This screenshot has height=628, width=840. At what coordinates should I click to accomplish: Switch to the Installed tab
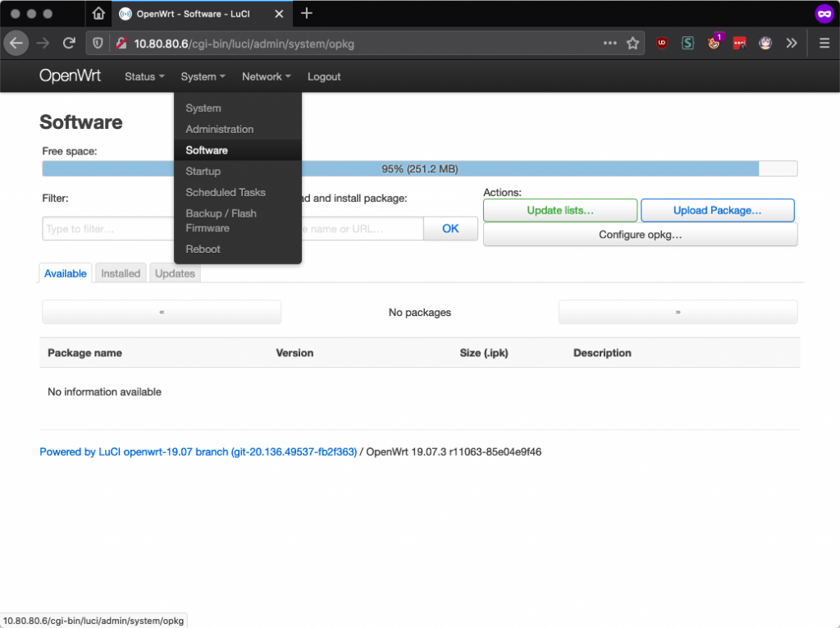coord(121,273)
